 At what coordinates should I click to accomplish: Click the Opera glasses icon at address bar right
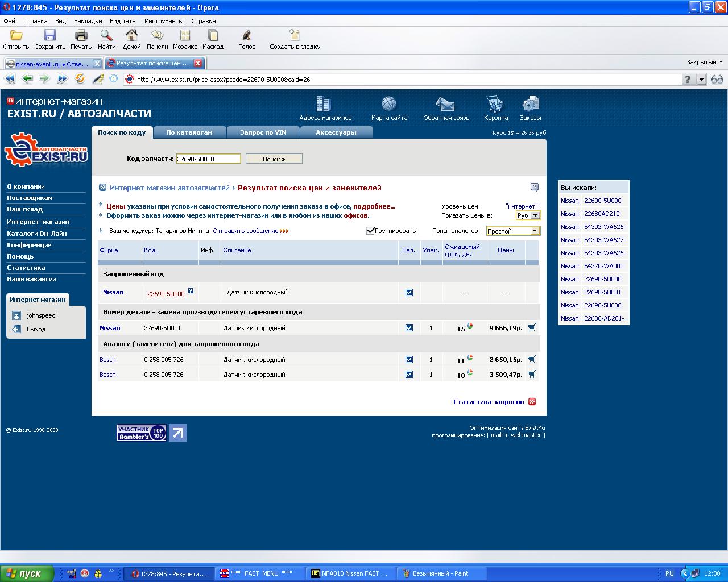(717, 79)
